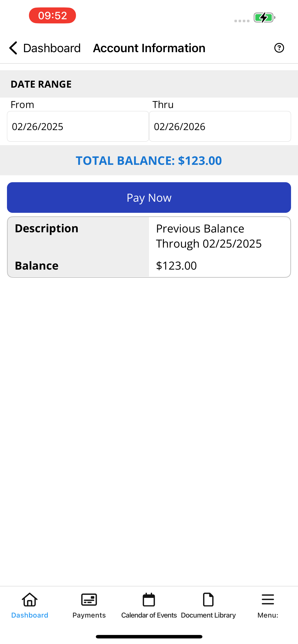
Task: Tap the red 09:52 time pill
Action: pyautogui.click(x=52, y=16)
